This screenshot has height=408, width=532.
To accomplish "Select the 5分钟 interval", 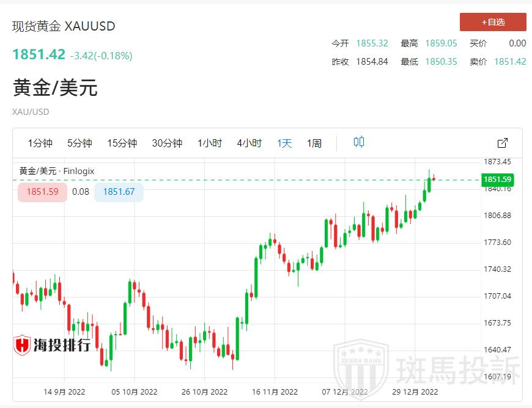I will point(79,143).
